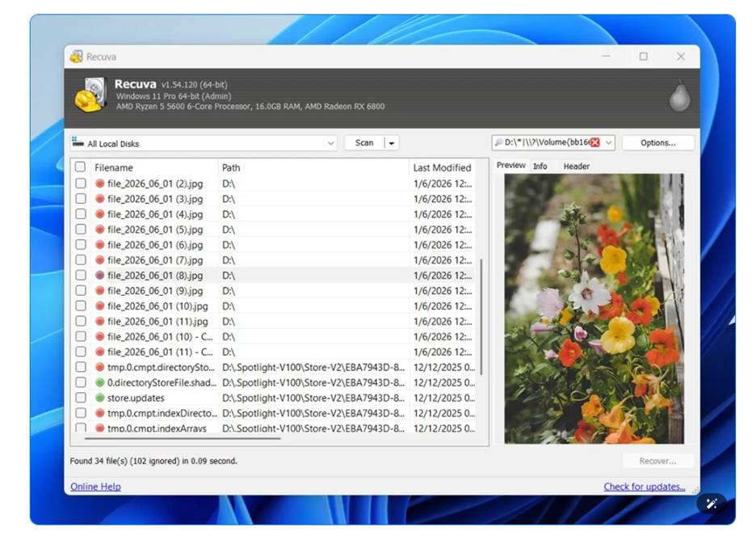The height and width of the screenshot is (540, 756).
Task: Click the red status dot of tmp.0.cmpt.directorySto...
Action: pyautogui.click(x=100, y=367)
